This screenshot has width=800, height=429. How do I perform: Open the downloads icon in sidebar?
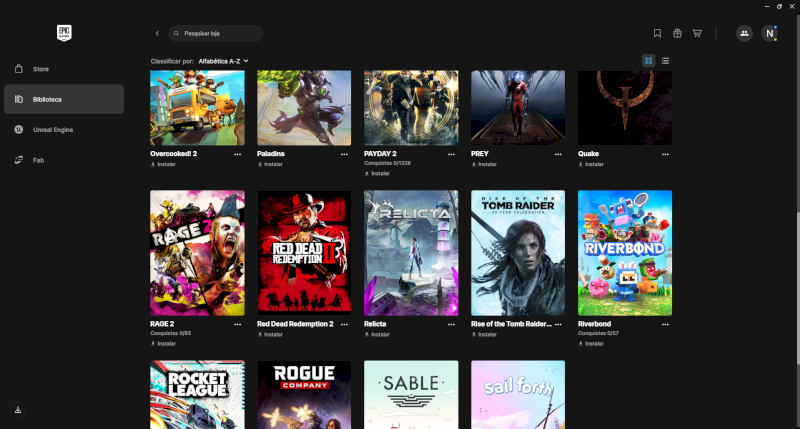coord(18,410)
